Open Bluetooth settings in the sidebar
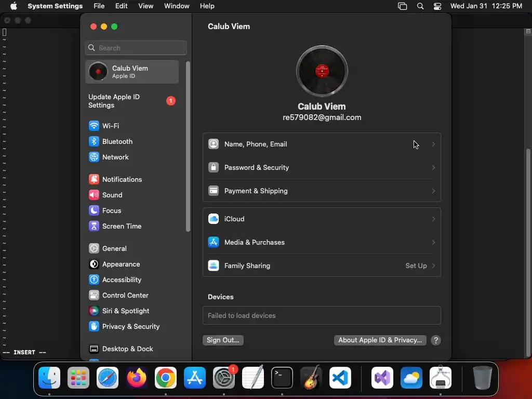The image size is (532, 399). [x=132, y=141]
